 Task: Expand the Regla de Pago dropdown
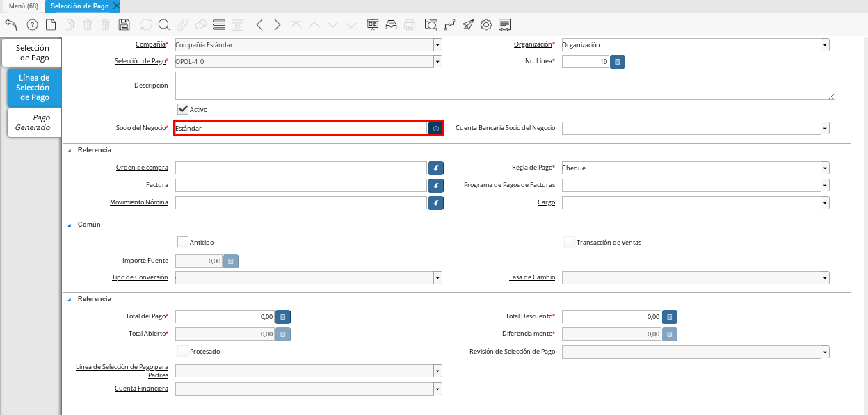click(x=825, y=168)
